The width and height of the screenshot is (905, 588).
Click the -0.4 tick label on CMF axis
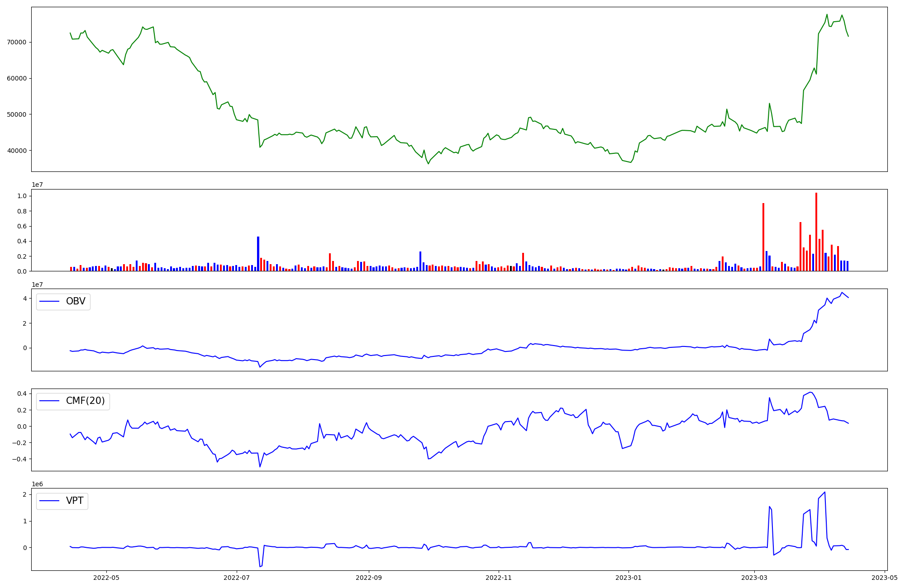20,459
